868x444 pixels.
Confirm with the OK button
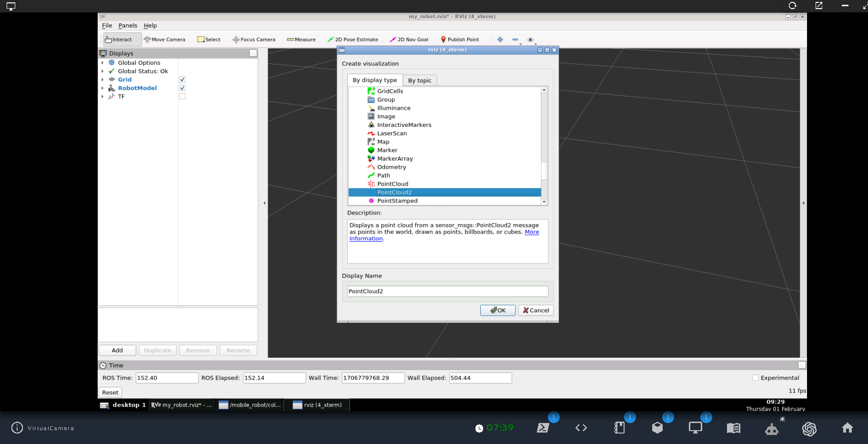pos(497,310)
